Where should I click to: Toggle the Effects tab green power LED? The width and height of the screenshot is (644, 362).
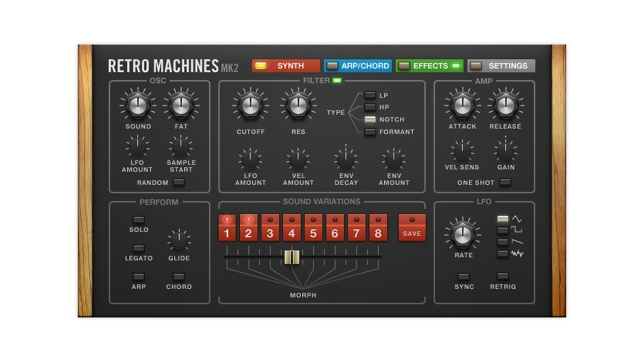click(x=455, y=66)
